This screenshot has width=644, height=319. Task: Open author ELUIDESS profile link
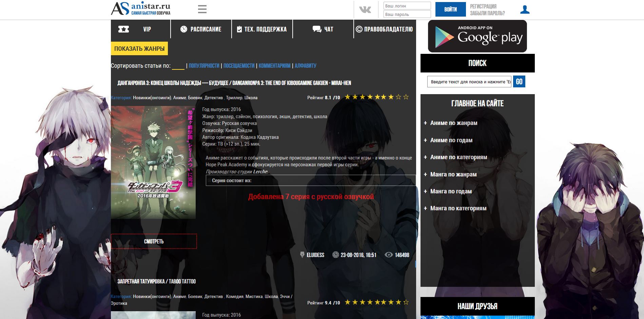315,255
